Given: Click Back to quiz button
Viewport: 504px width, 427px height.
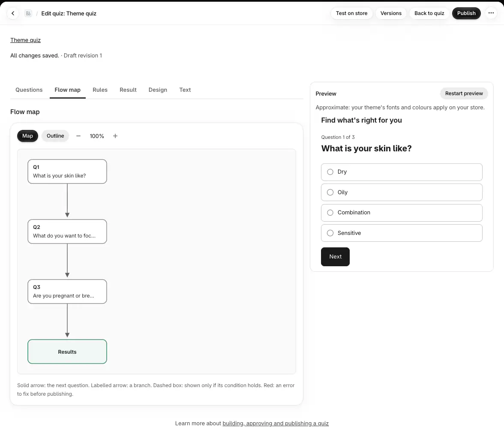Looking at the screenshot, I should pos(429,13).
